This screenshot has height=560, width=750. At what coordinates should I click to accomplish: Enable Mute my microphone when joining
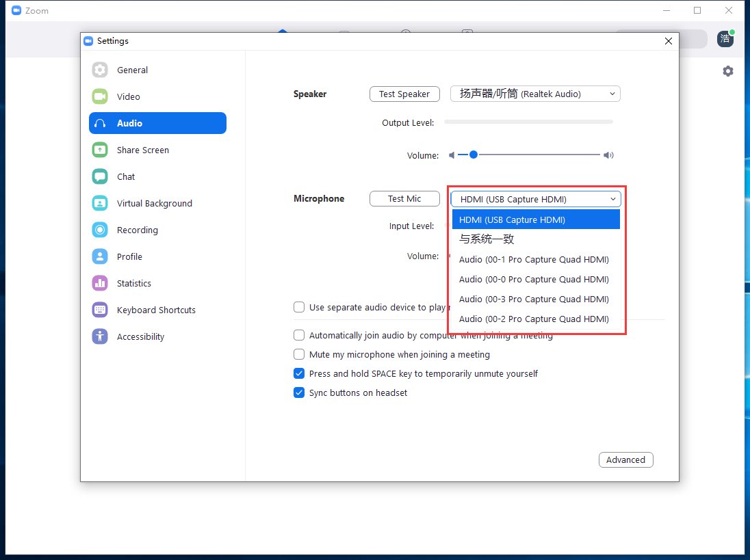(299, 355)
